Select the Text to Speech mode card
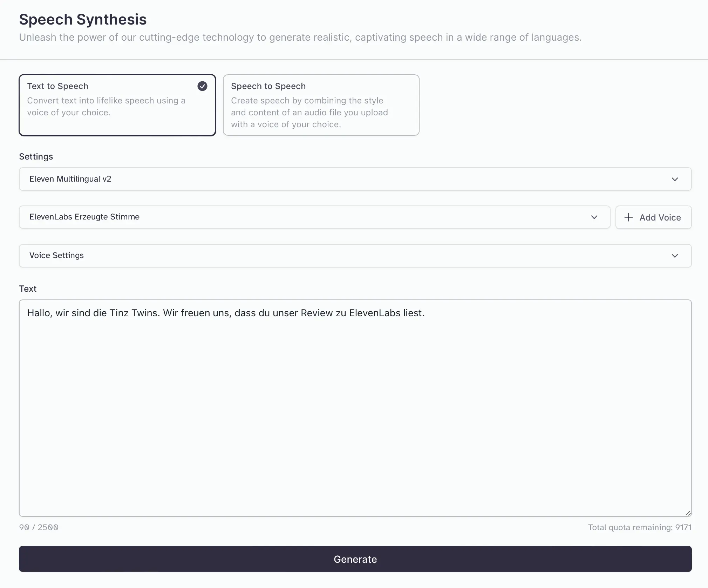The width and height of the screenshot is (708, 588). click(117, 105)
